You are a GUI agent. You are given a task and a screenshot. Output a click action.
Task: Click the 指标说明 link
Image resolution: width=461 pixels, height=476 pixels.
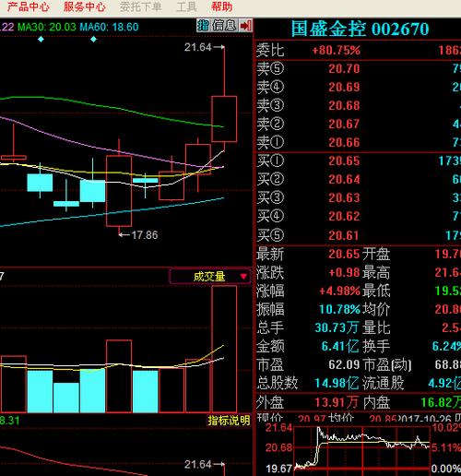point(229,421)
